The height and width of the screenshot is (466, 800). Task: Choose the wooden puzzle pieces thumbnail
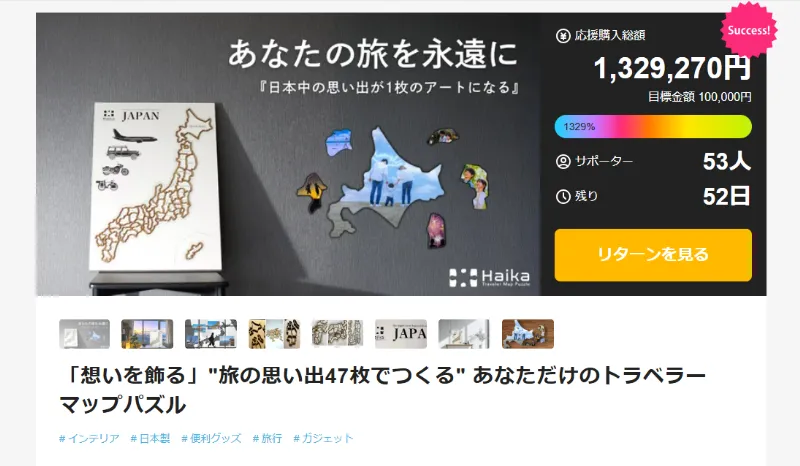(x=274, y=334)
